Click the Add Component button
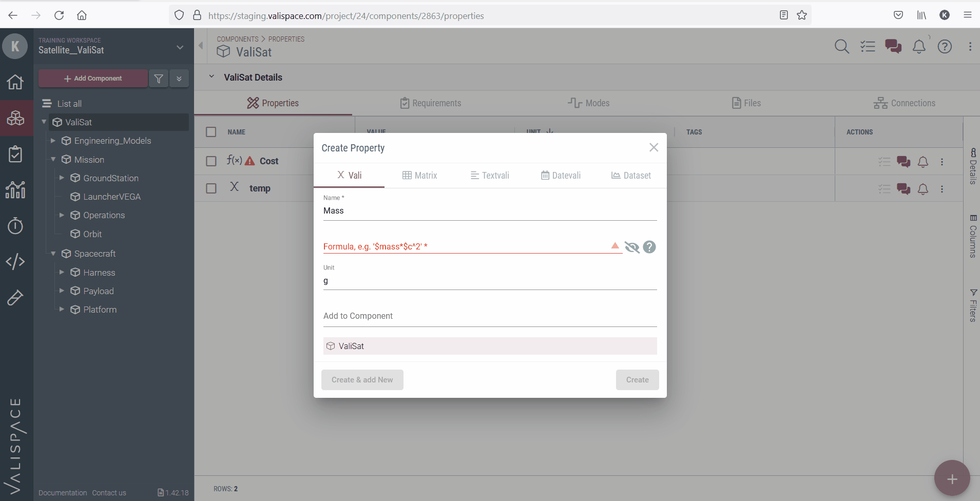 [93, 79]
